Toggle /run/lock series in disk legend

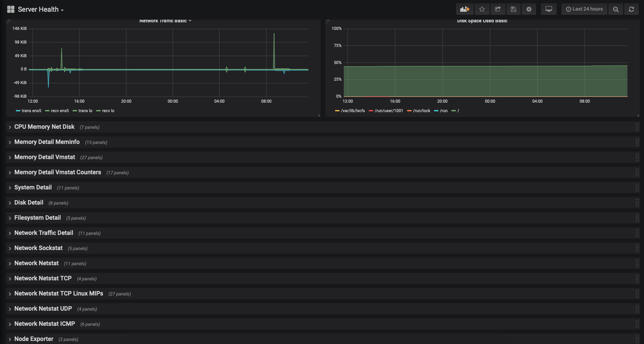[419, 111]
